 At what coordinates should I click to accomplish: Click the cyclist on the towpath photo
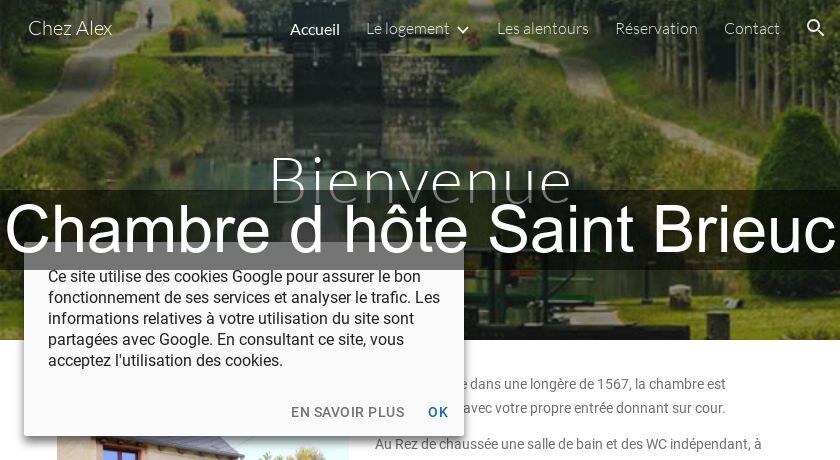149,18
